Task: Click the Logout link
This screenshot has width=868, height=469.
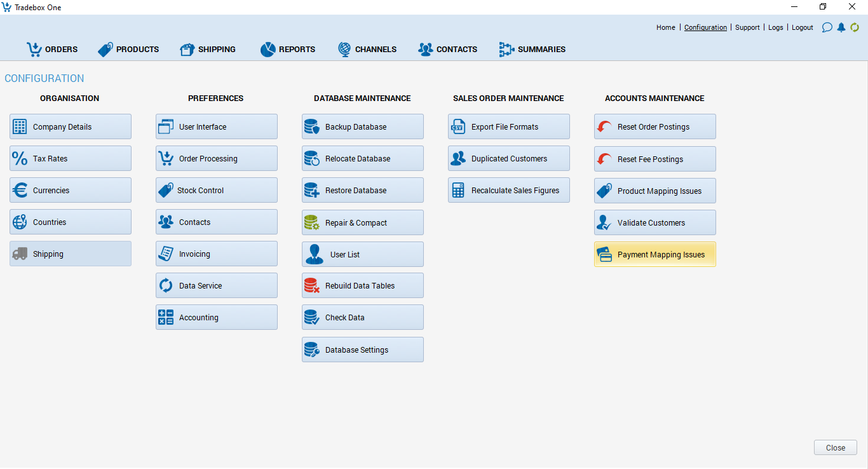Action: point(803,27)
